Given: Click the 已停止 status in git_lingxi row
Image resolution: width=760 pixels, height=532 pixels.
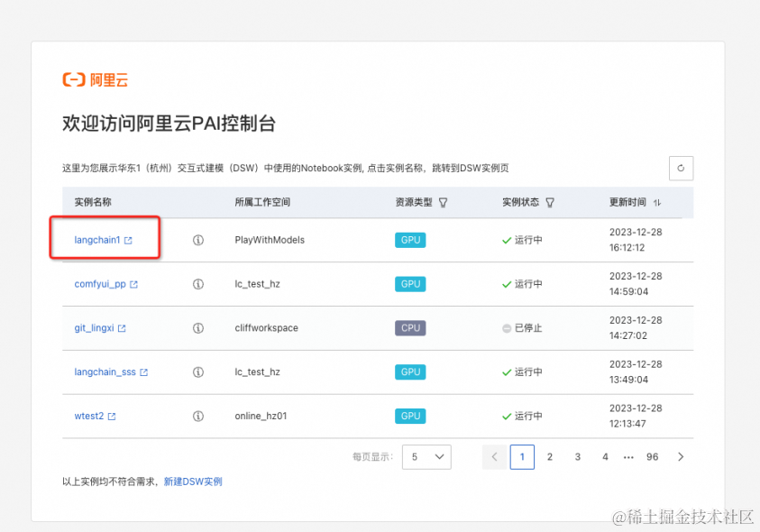Looking at the screenshot, I should (x=522, y=328).
